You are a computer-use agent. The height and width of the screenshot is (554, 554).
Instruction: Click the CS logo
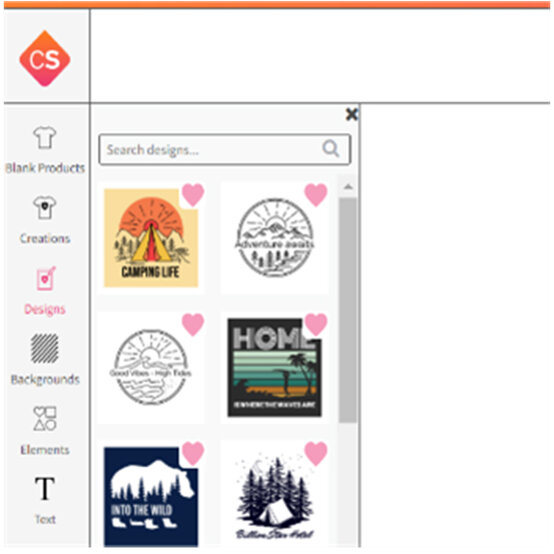click(x=45, y=59)
